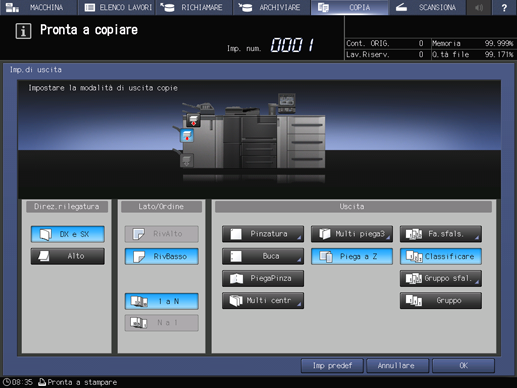Screen dimensions: 517x388
Task: Click the Uscita section header
Action: tap(353, 207)
